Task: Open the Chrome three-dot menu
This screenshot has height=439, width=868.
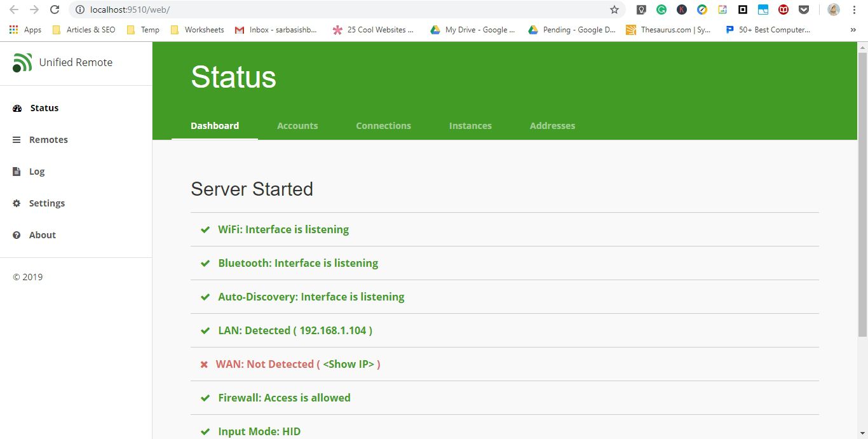Action: tap(854, 10)
